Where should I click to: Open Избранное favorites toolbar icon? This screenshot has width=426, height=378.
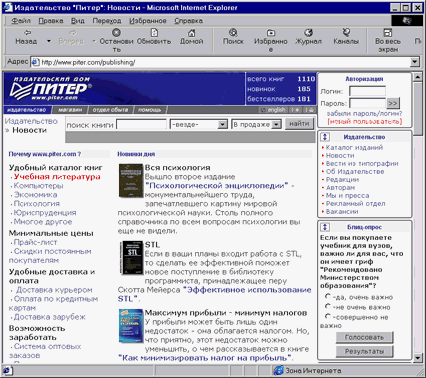[x=271, y=33]
